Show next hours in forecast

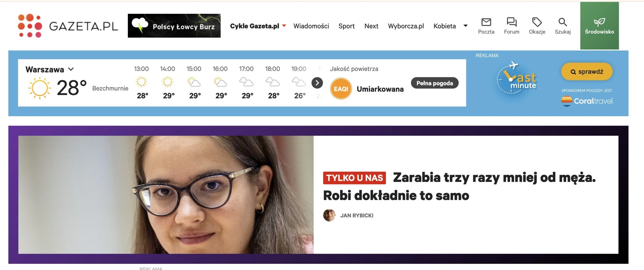pos(317,83)
